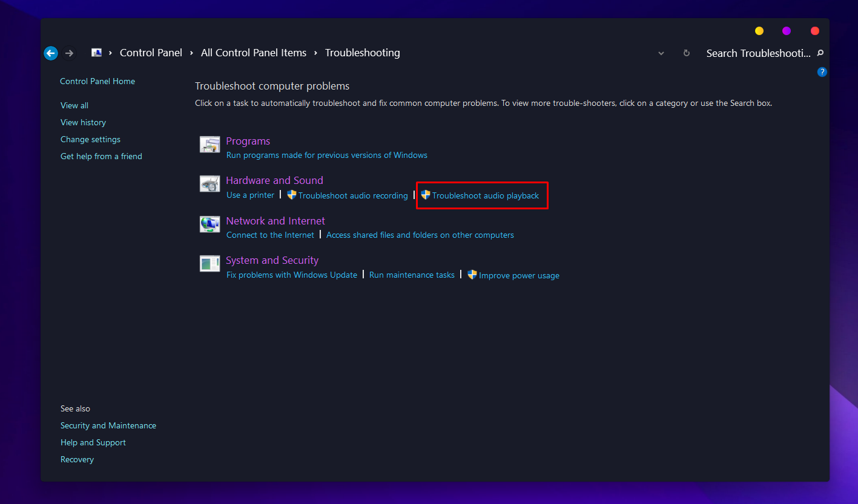Click the Control Panel icon in address bar
The height and width of the screenshot is (504, 858).
click(97, 53)
